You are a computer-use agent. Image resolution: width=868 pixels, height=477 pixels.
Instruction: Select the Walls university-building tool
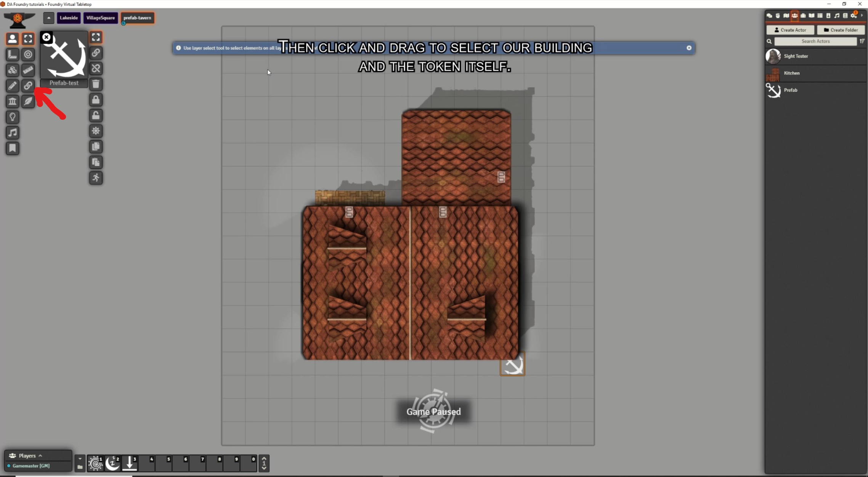click(12, 101)
